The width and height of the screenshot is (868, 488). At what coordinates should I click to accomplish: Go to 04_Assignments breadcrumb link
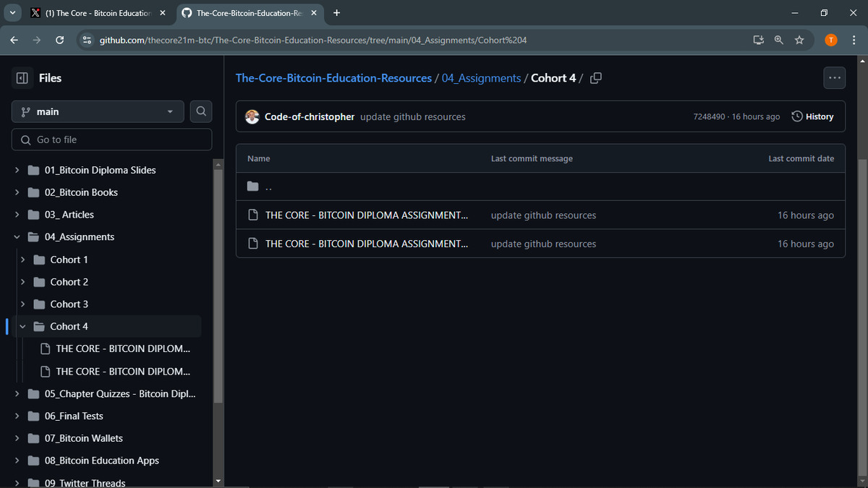click(x=481, y=78)
